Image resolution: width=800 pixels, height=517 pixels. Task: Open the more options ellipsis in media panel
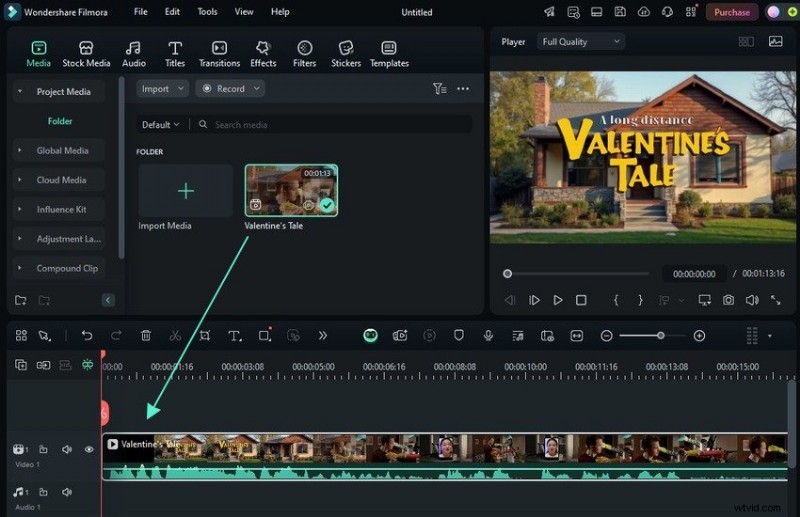pos(463,89)
